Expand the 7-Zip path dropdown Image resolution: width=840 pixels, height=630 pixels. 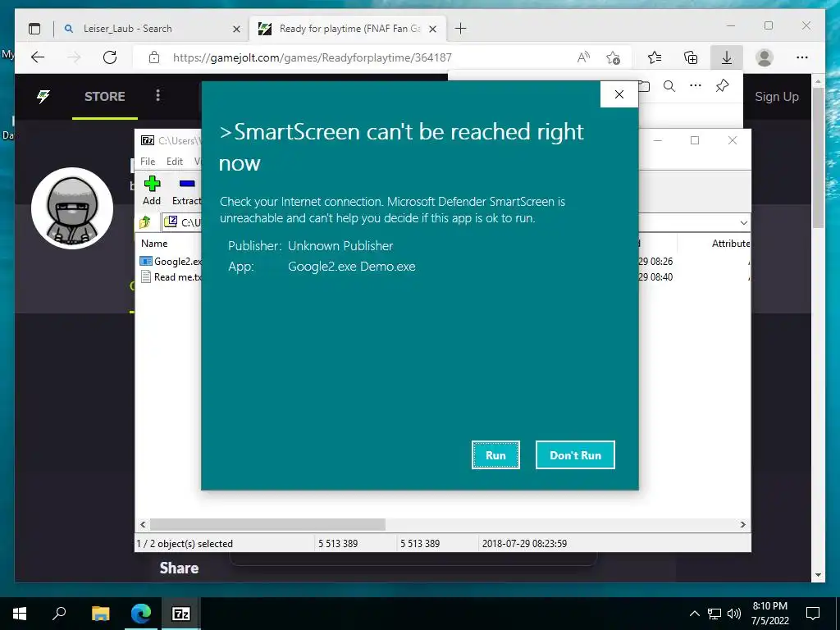743,222
